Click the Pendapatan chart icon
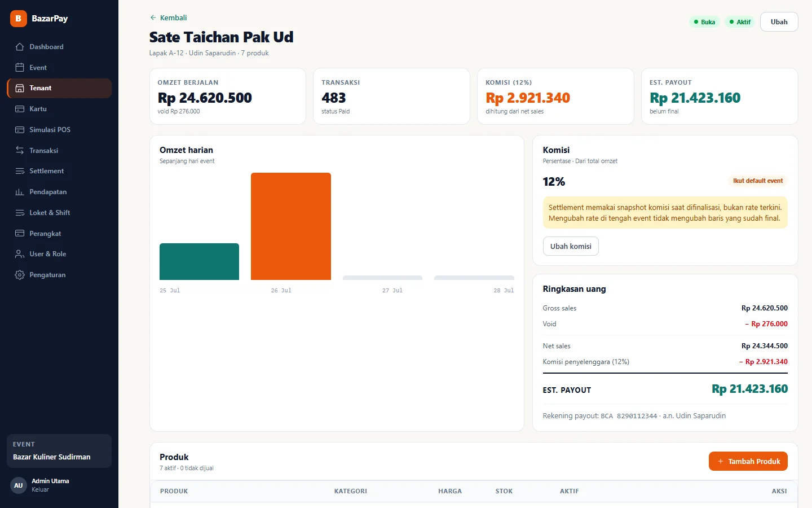 click(20, 192)
